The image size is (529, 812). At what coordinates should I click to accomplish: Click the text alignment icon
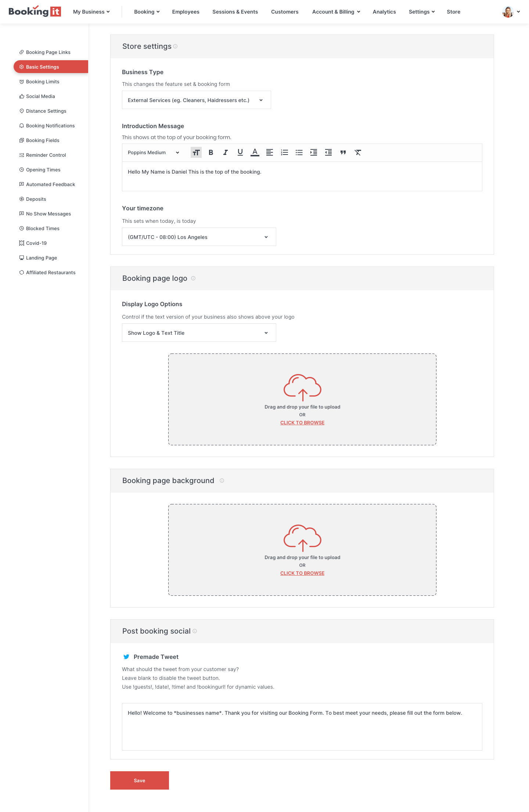click(x=270, y=152)
